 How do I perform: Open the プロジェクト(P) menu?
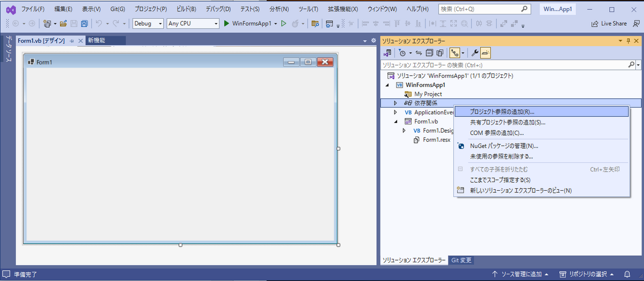pos(151,9)
